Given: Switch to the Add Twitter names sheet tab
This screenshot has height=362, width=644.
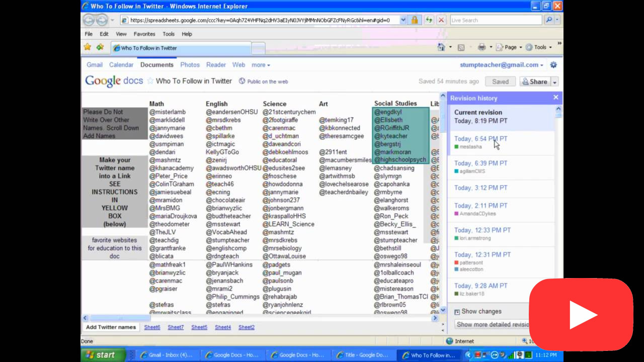Looking at the screenshot, I should [111, 327].
